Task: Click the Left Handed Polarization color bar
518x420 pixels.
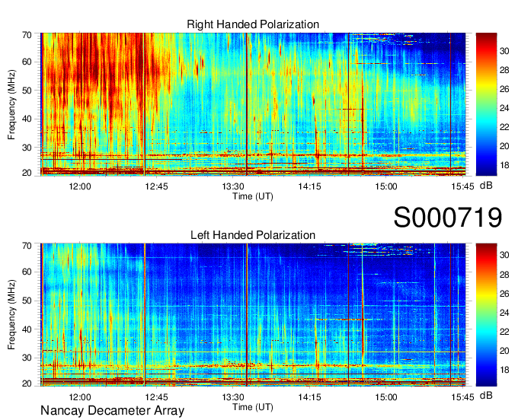Action: click(x=486, y=315)
